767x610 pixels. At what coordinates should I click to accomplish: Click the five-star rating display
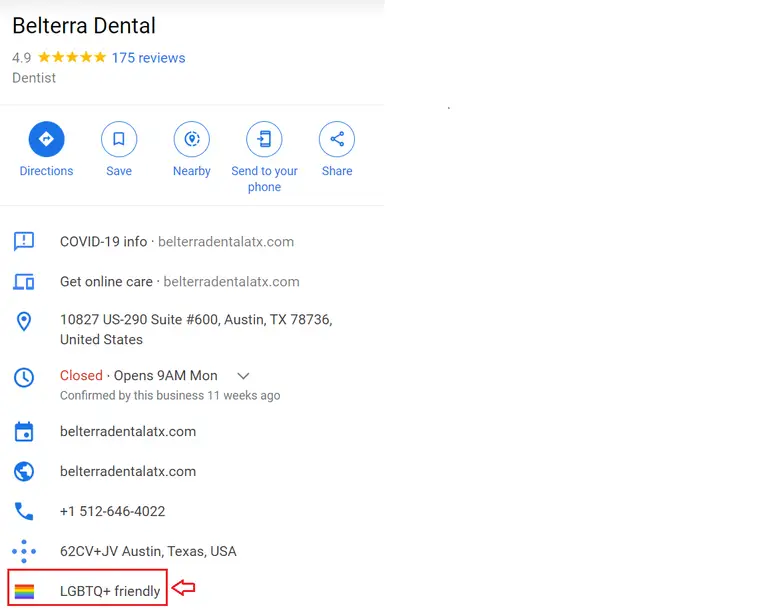click(72, 57)
